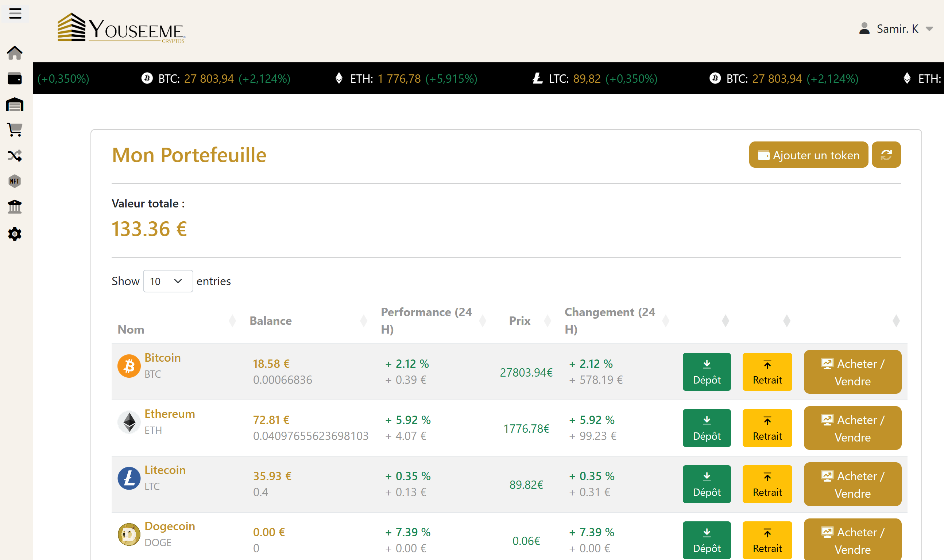Open the wallet sidebar icon

coord(15,78)
